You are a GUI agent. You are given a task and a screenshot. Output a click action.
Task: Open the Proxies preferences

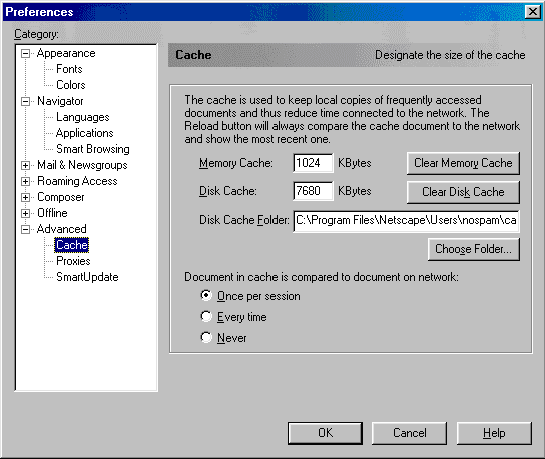click(x=73, y=261)
